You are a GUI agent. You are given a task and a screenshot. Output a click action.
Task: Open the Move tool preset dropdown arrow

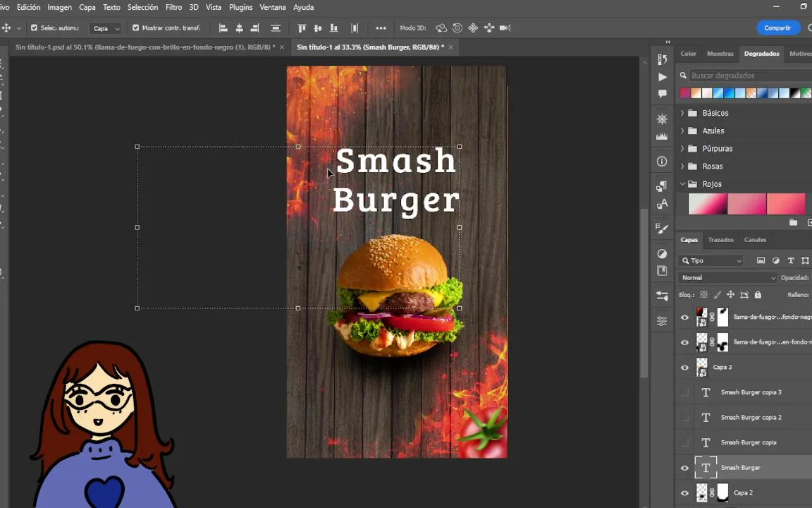pyautogui.click(x=19, y=28)
